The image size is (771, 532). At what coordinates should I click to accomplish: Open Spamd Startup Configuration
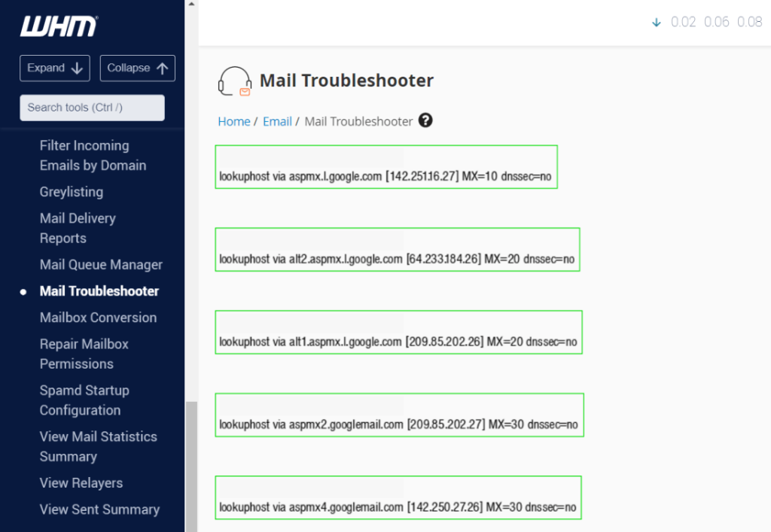[x=84, y=400]
